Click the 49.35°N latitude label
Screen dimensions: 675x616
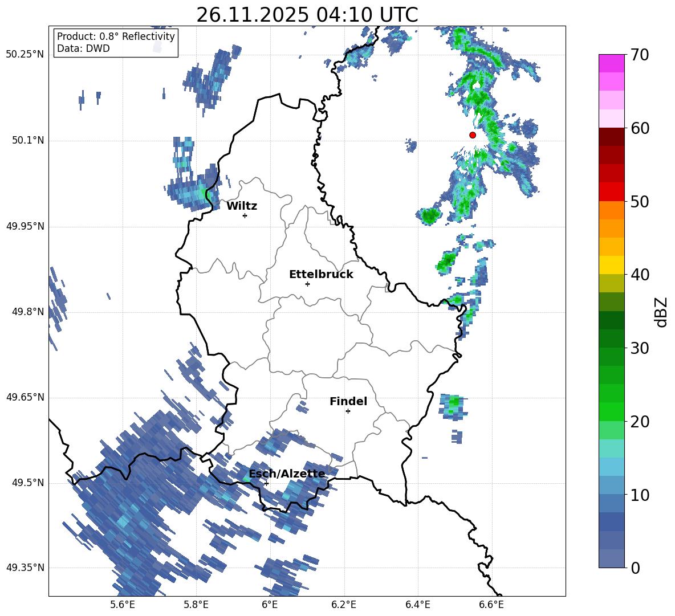tap(25, 568)
